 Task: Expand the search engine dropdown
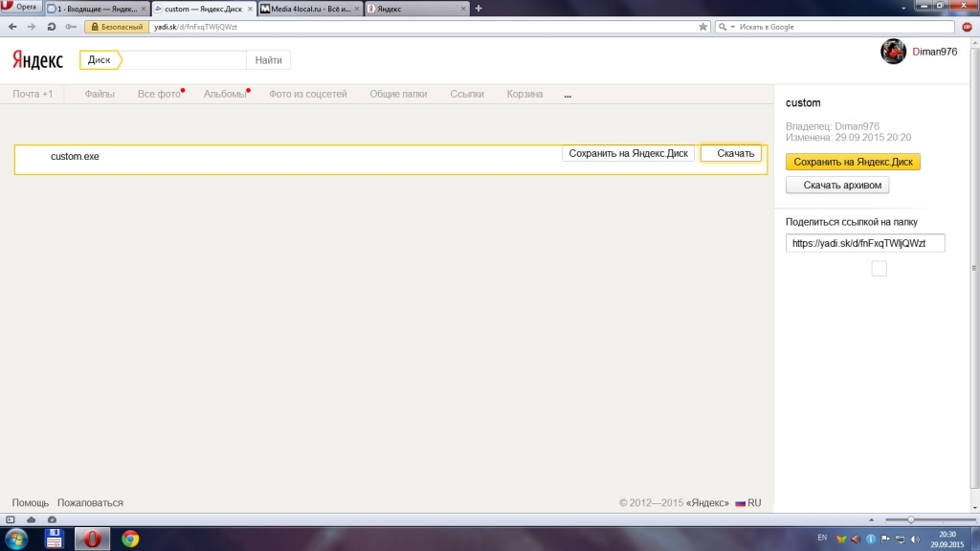tap(733, 27)
